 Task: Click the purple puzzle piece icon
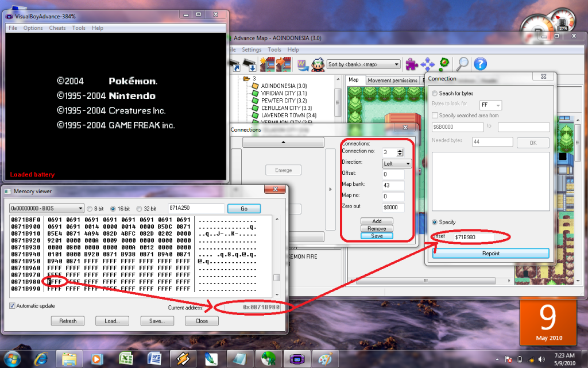[x=412, y=64]
